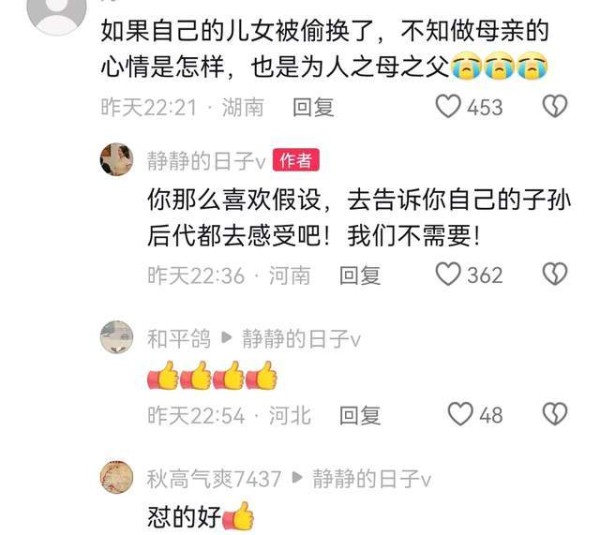This screenshot has width=600, height=535.
Task: Tap 静静的日子v mention after 秋高气爽7437 arrow
Action: point(372,478)
